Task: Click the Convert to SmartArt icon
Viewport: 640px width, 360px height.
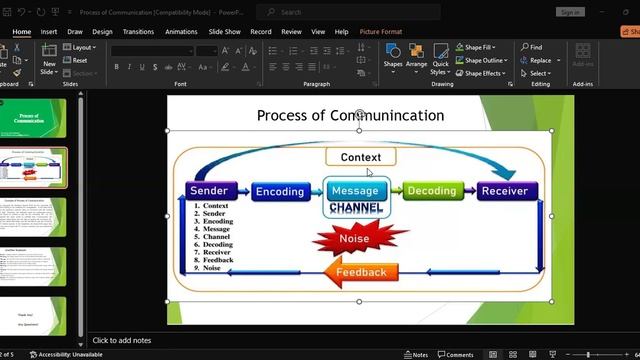Action: [x=362, y=73]
